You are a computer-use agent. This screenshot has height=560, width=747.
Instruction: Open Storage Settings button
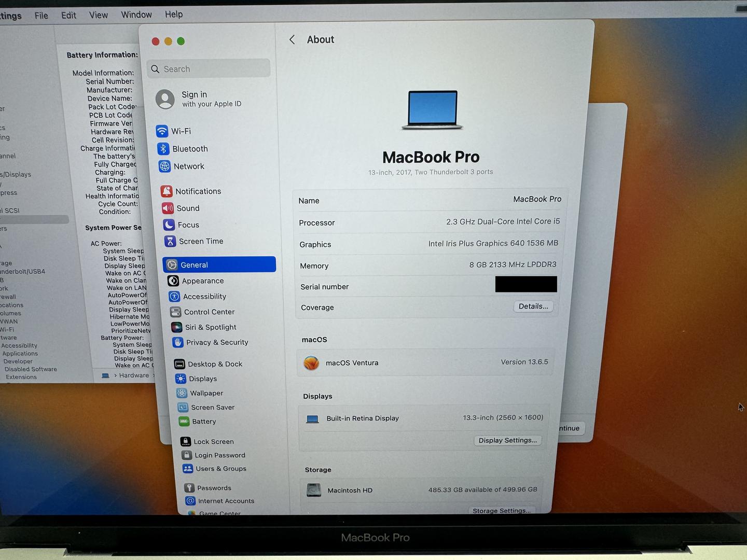[x=502, y=511]
